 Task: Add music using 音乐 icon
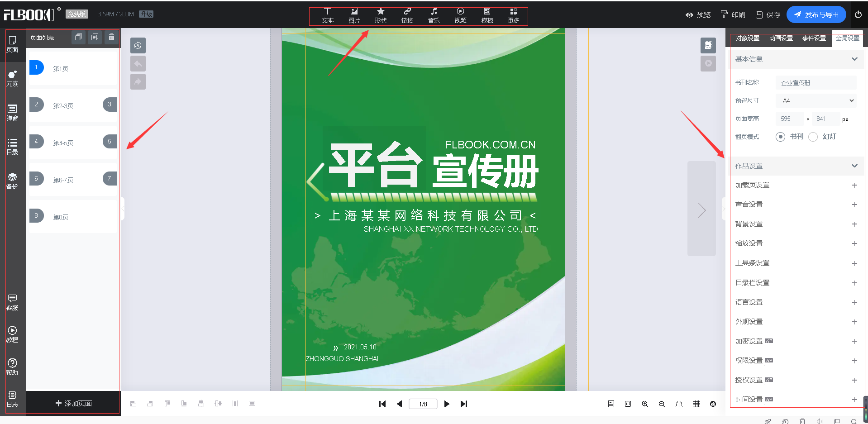(434, 15)
